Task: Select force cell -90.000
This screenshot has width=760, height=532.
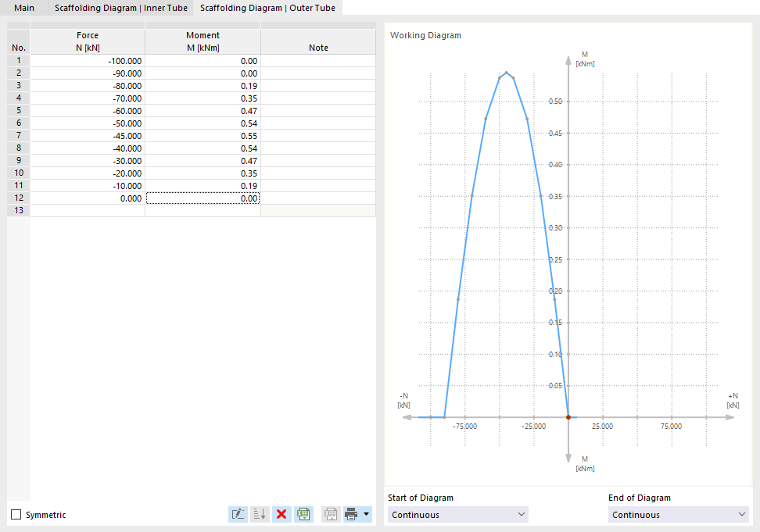Action: pos(88,73)
